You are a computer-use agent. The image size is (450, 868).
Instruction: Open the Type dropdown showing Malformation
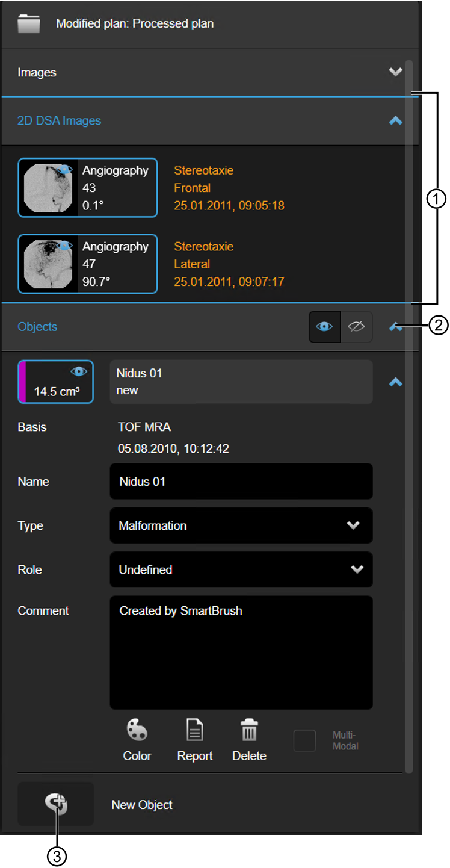coord(241,525)
